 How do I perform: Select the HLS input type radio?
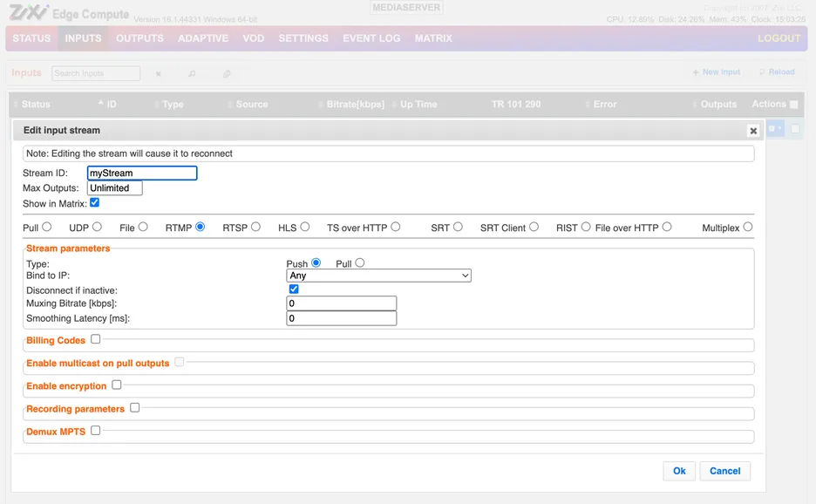305,227
